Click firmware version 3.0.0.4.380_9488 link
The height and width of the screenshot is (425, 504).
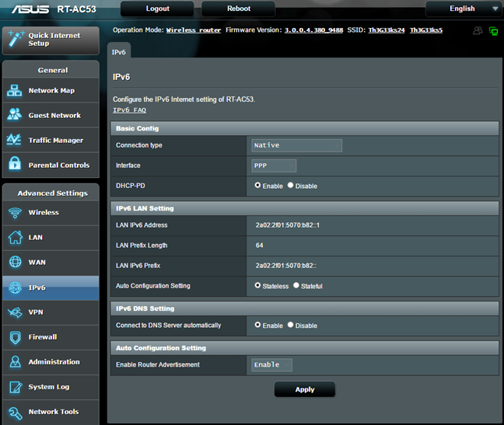coord(313,30)
